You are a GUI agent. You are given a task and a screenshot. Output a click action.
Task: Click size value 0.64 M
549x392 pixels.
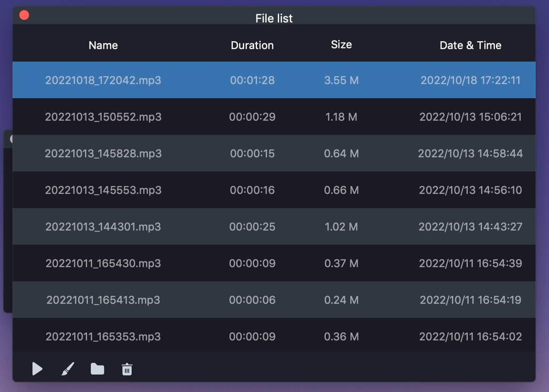tap(342, 153)
